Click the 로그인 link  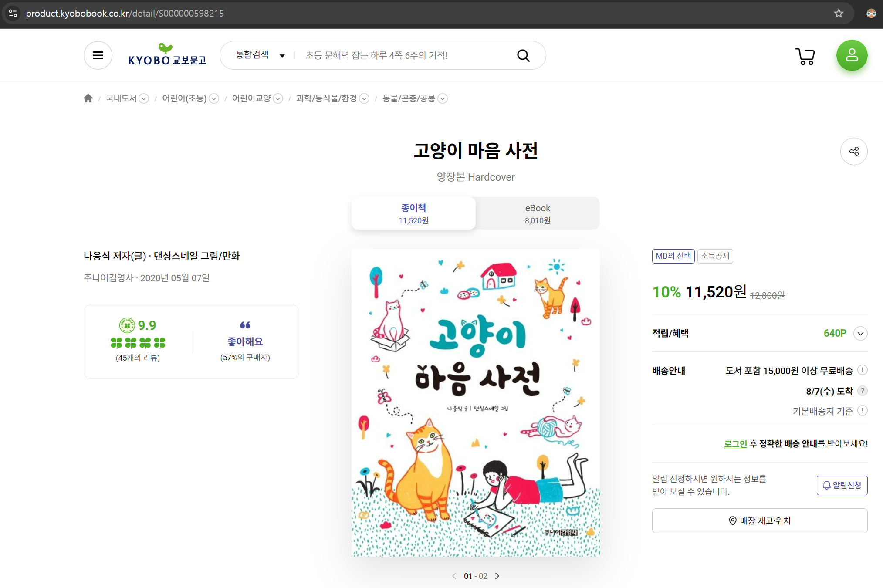(x=735, y=444)
